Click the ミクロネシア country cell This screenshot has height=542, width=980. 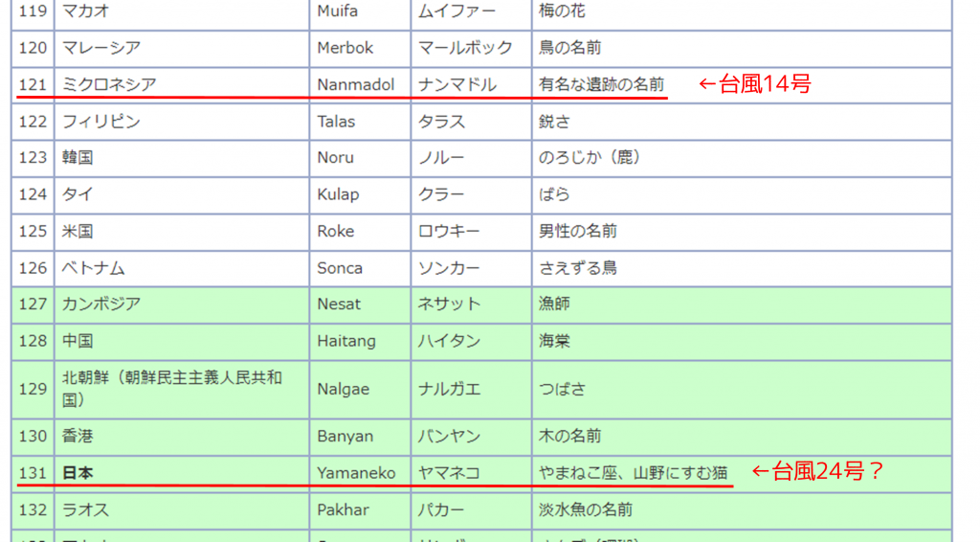pyautogui.click(x=109, y=84)
